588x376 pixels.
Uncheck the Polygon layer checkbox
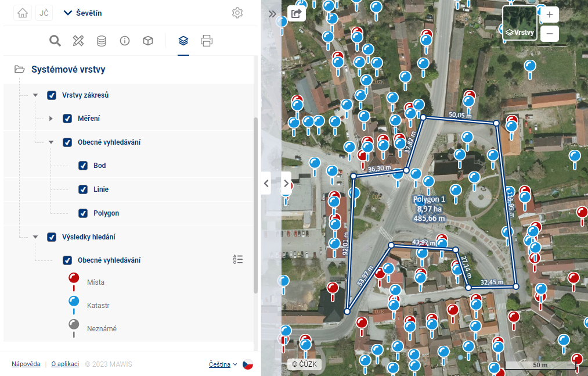(83, 213)
